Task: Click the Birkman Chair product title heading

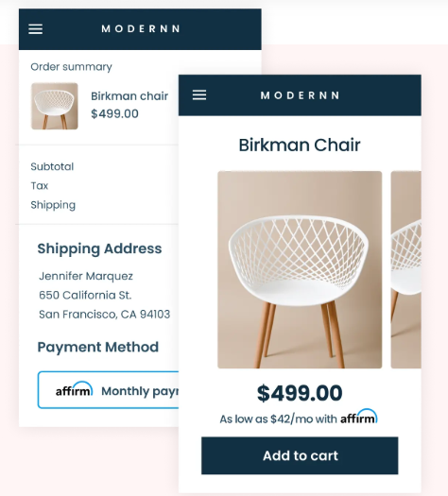Action: [x=300, y=145]
